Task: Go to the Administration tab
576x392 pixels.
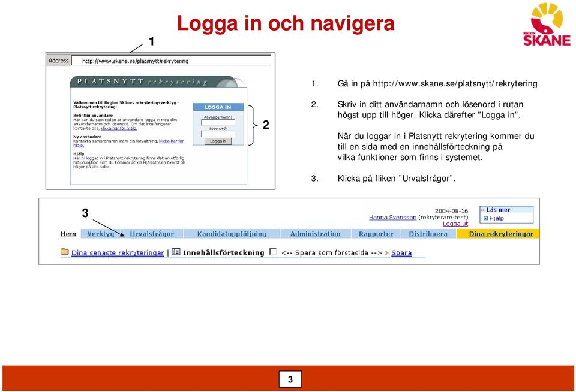Action: 315,234
